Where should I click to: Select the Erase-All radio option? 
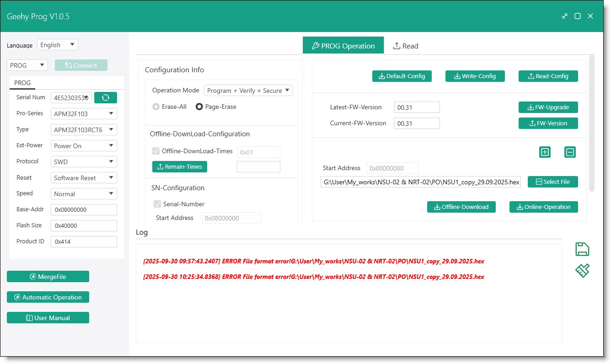click(x=156, y=107)
